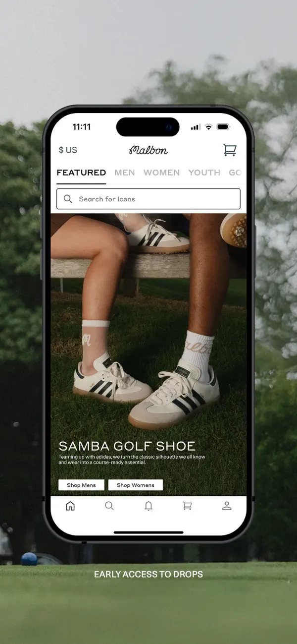297x644 pixels.
Task: Open the Home icon in bottom bar
Action: coord(70,506)
